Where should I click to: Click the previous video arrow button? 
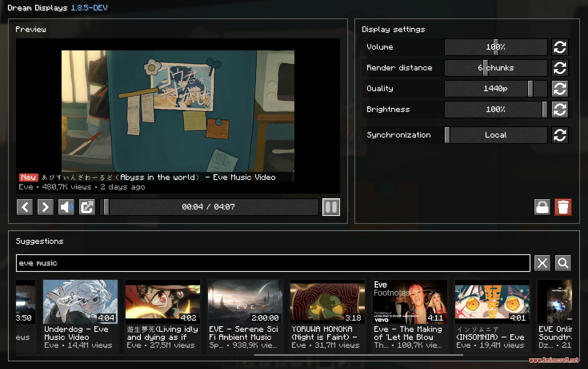25,207
